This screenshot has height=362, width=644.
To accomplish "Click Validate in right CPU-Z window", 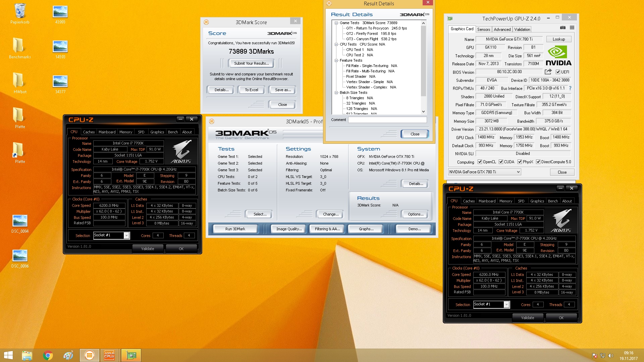I will (528, 318).
